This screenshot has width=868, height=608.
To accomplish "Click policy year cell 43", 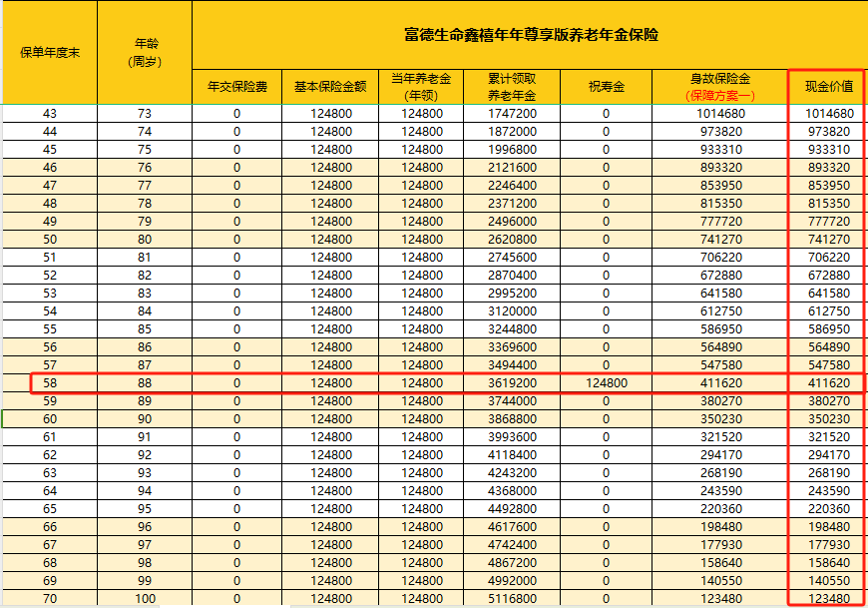I will [50, 114].
